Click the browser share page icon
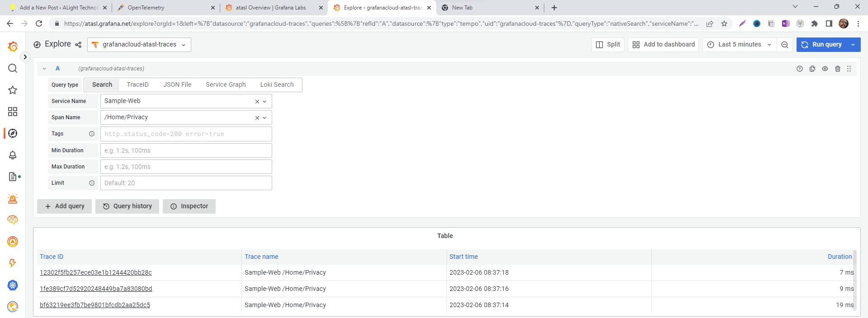Viewport: 868px width, 318px height. 710,23
